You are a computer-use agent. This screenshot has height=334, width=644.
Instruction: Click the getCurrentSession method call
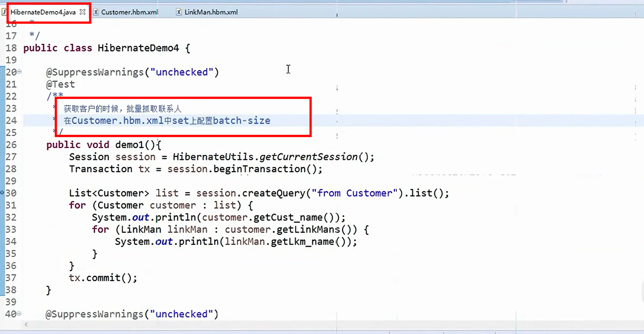pos(308,157)
